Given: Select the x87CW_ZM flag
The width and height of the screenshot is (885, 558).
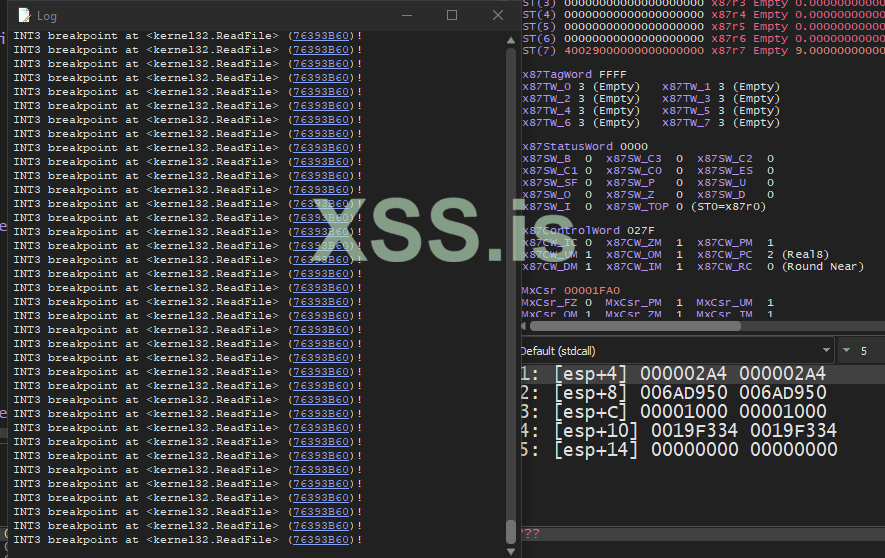Looking at the screenshot, I should pos(645,243).
